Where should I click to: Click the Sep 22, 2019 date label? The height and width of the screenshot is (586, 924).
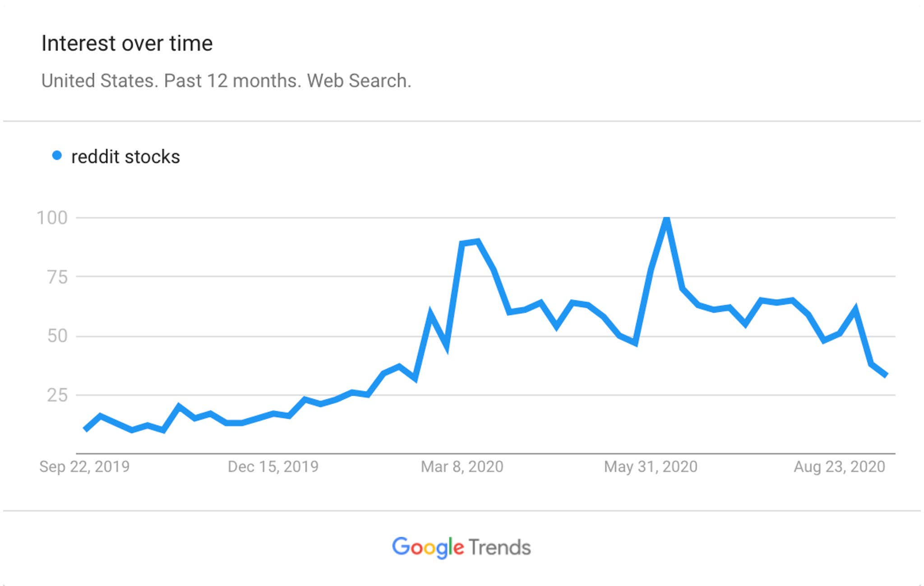point(84,466)
